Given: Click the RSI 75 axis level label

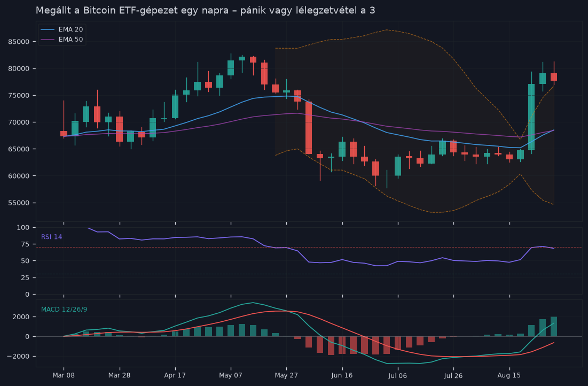Looking at the screenshot, I should click(25, 244).
